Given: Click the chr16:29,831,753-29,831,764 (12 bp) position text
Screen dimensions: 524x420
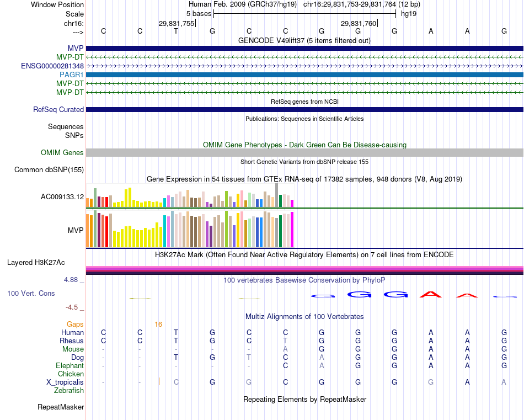Looking at the screenshot, I should (362, 4).
